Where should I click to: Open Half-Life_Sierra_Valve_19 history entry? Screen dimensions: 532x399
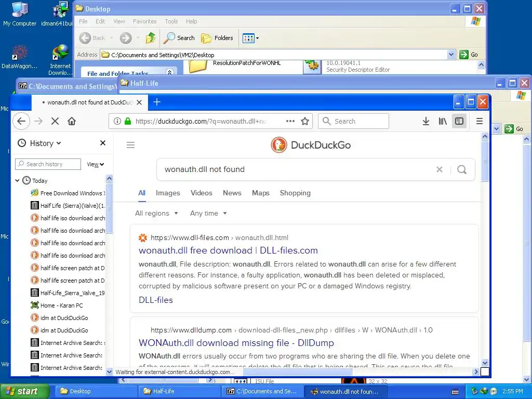click(x=68, y=293)
